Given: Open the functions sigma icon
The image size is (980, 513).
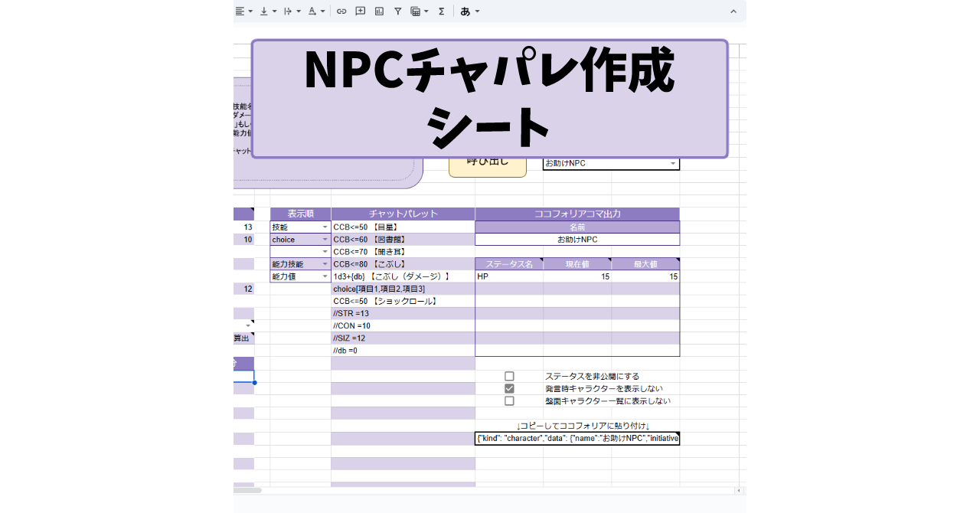Looking at the screenshot, I should (442, 11).
